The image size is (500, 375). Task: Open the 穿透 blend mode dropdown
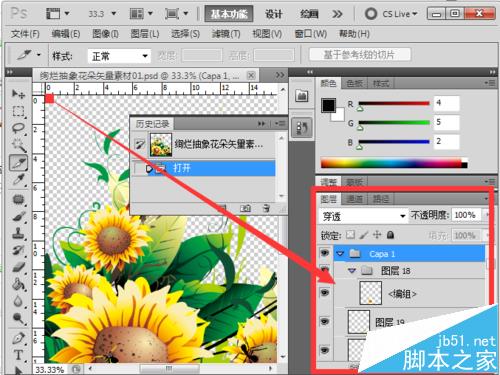coord(363,216)
